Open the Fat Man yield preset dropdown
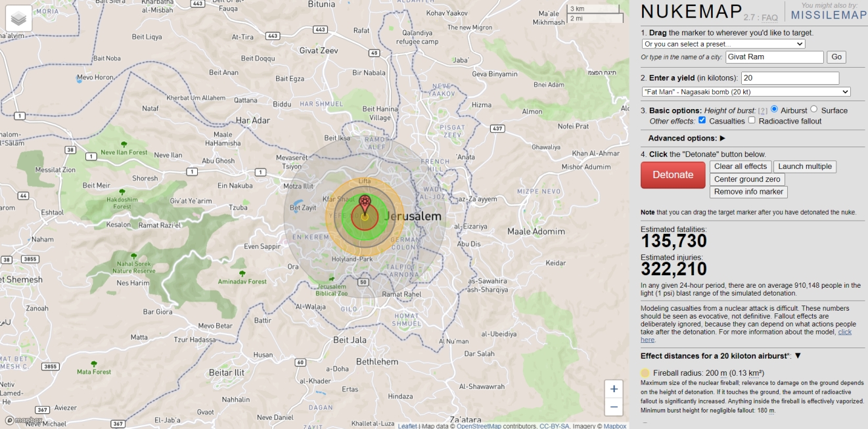 746,92
